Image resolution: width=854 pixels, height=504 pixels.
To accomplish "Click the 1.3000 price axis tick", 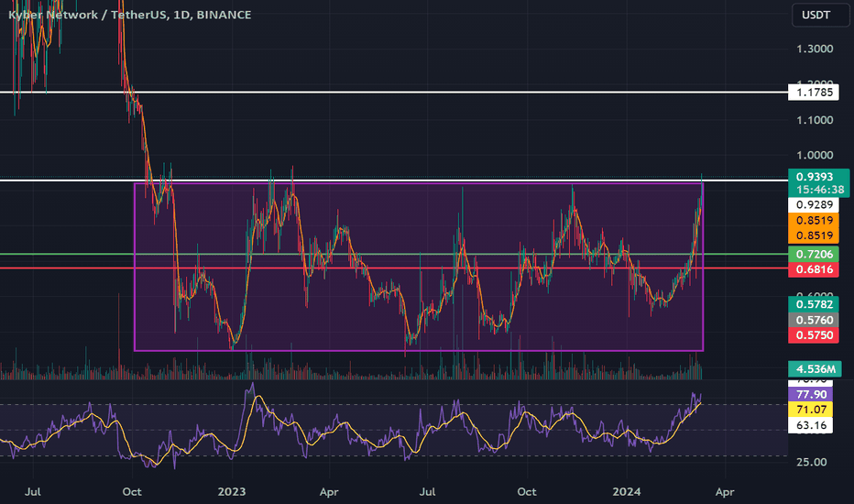I will tap(815, 49).
